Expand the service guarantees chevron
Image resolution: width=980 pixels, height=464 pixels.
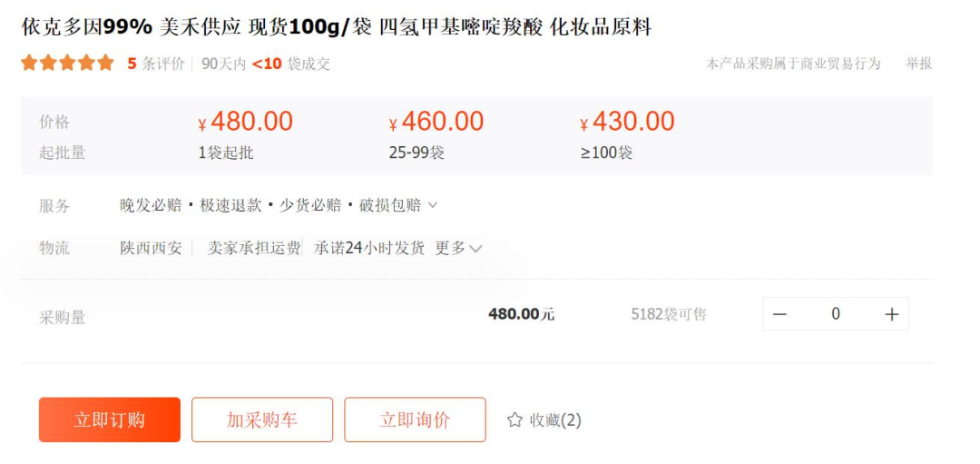pos(433,205)
